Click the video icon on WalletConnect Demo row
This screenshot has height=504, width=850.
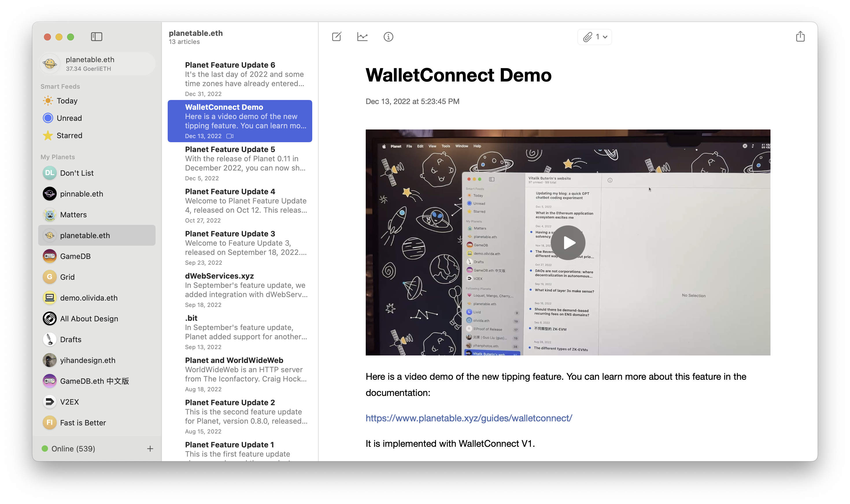[x=230, y=136]
